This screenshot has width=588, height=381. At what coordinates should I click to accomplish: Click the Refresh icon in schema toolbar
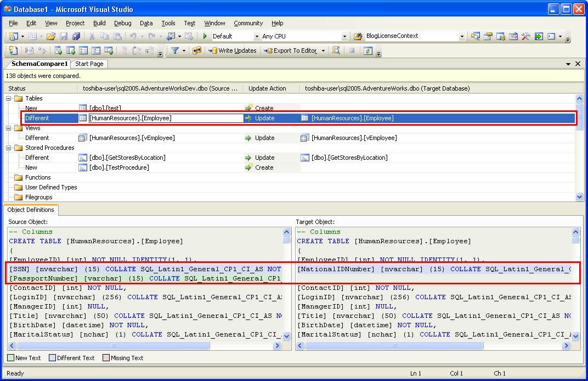coord(367,51)
